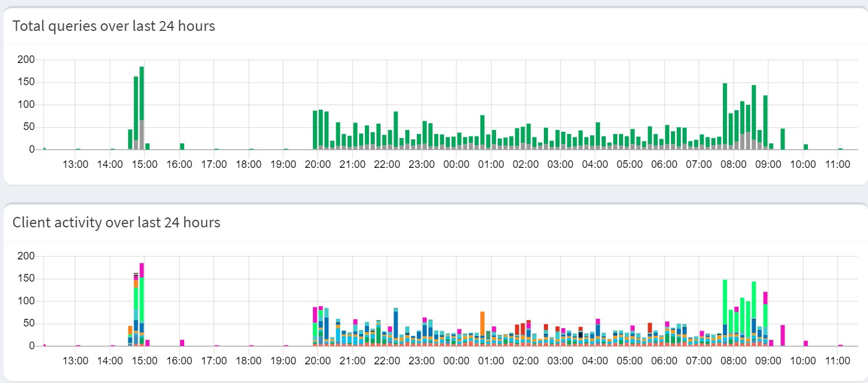The width and height of the screenshot is (868, 383).
Task: Click 08:00 axis label in Client activity chart
Action: pos(733,361)
